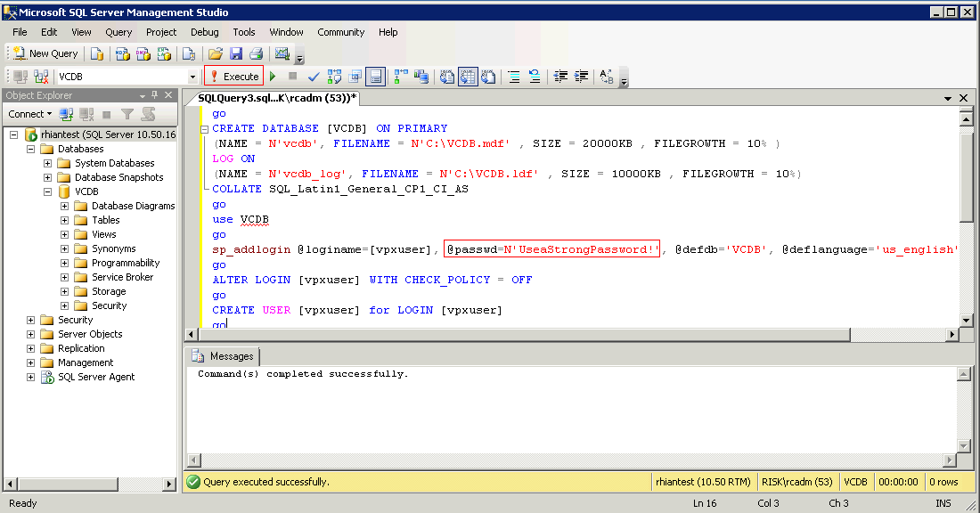Click the Execute button

[233, 77]
